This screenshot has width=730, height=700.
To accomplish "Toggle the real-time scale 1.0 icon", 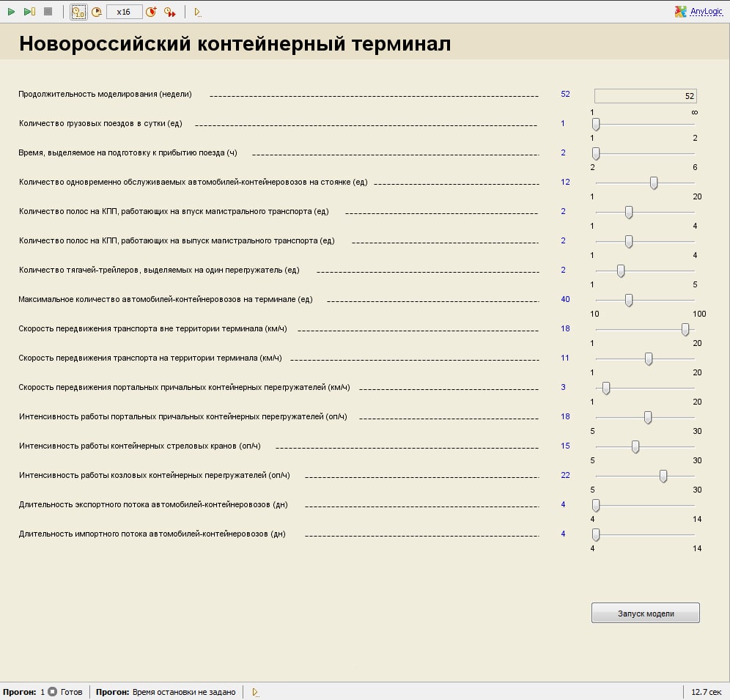I will coord(78,12).
